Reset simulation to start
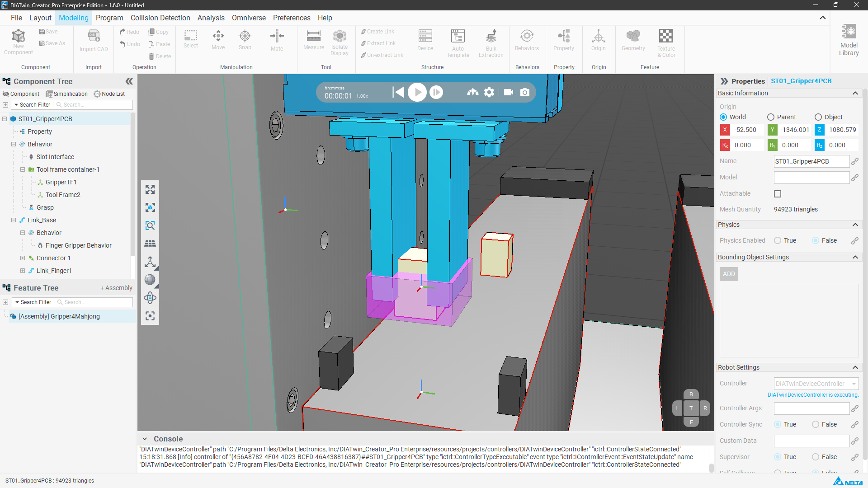 (x=398, y=92)
